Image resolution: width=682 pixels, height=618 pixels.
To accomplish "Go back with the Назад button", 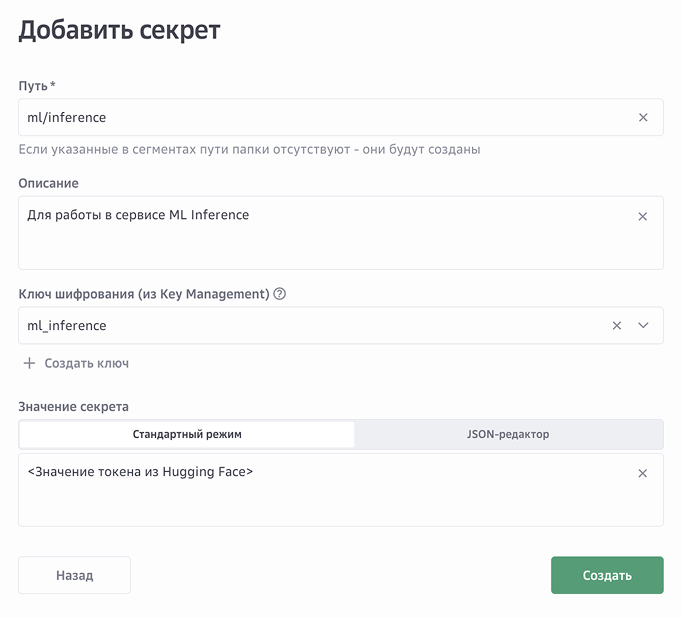I will 74,575.
